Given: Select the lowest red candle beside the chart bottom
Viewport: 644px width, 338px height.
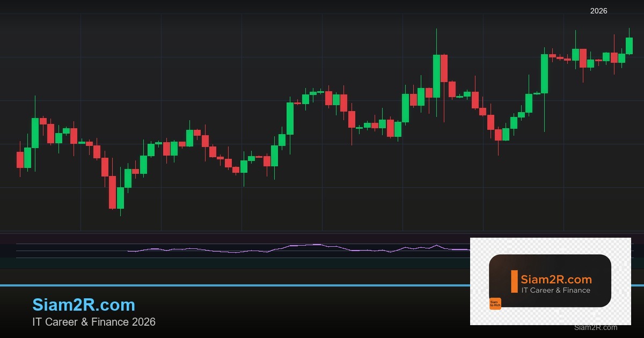Looking at the screenshot, I should (112, 192).
